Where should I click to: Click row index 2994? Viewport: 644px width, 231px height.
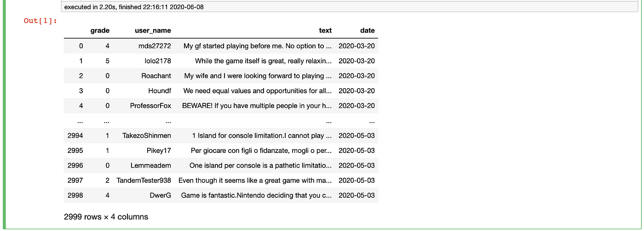(x=75, y=135)
